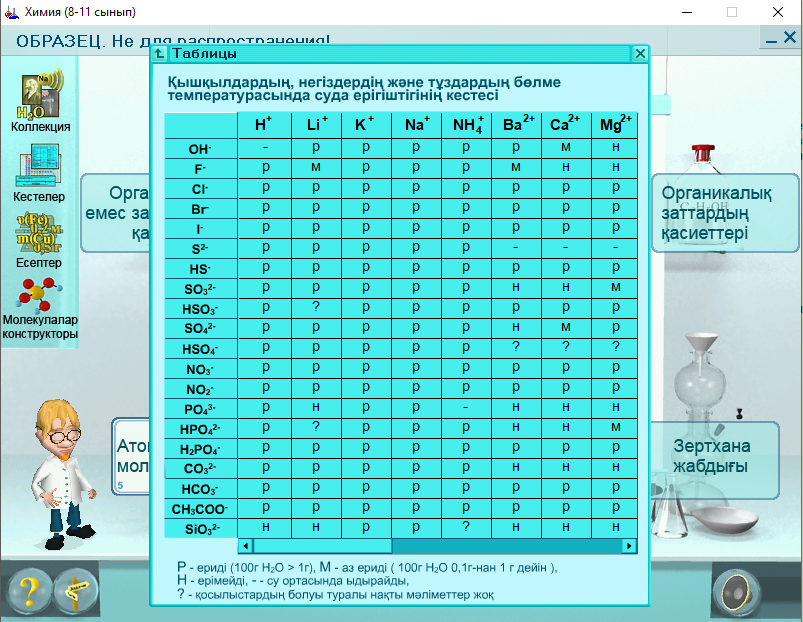Viewport: 803px width, 622px height.
Task: Minimize the inner application panel
Action: (x=771, y=39)
